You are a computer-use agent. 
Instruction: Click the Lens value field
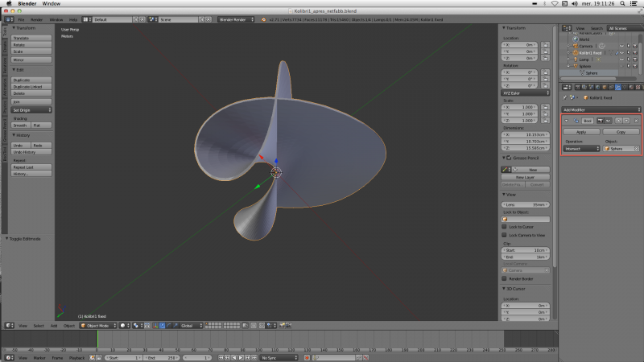[526, 204]
